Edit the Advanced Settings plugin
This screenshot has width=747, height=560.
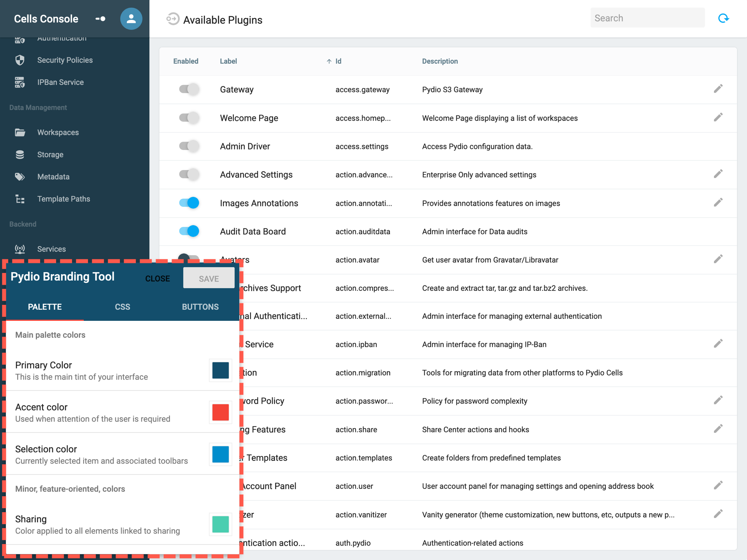point(718,174)
